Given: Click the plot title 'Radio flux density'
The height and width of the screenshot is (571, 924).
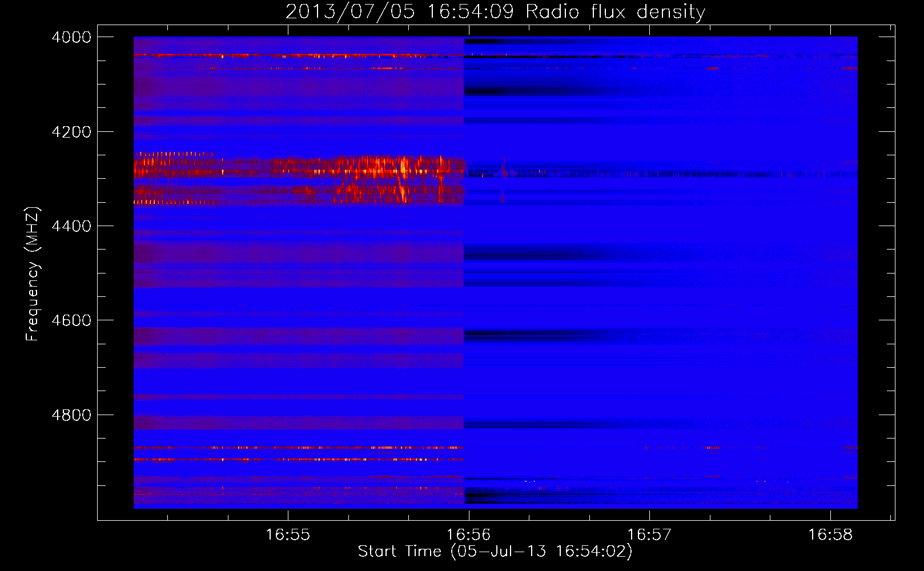Looking at the screenshot, I should 616,12.
